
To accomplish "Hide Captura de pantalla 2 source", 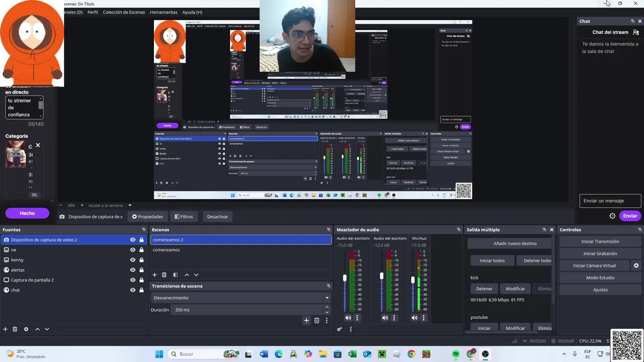I will click(x=133, y=280).
